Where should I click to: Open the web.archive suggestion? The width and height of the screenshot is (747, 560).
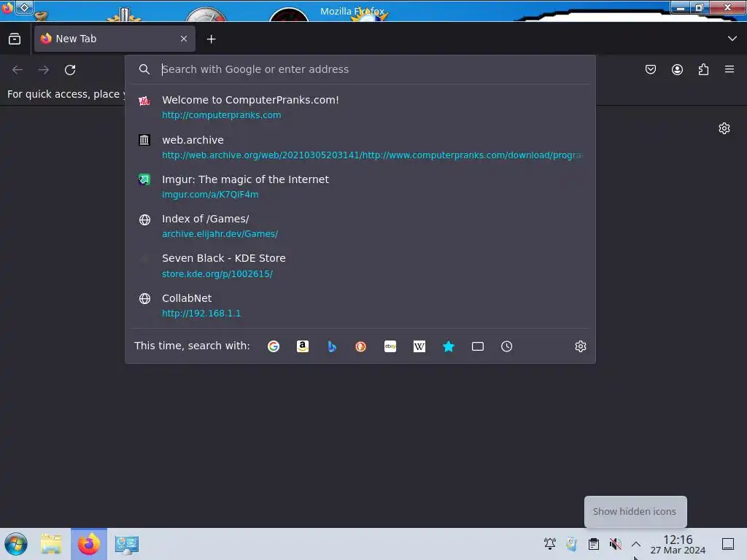pos(360,147)
